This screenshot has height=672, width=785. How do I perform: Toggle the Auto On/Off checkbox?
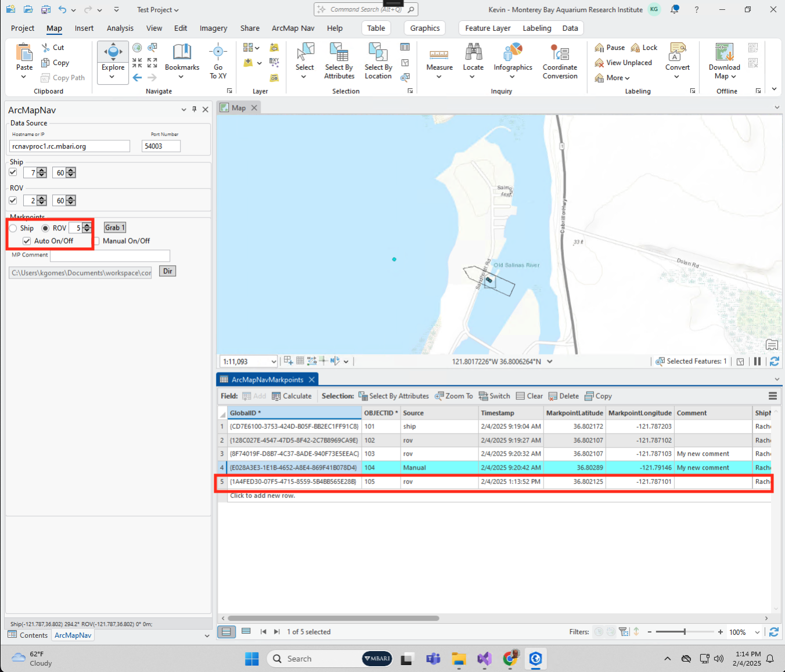click(x=27, y=241)
